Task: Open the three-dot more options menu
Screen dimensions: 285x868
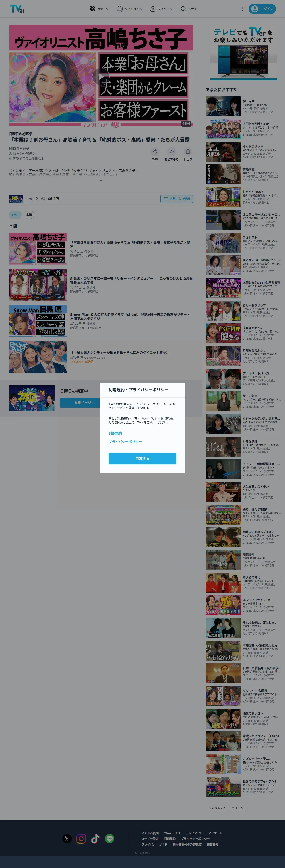Action: coord(243,9)
